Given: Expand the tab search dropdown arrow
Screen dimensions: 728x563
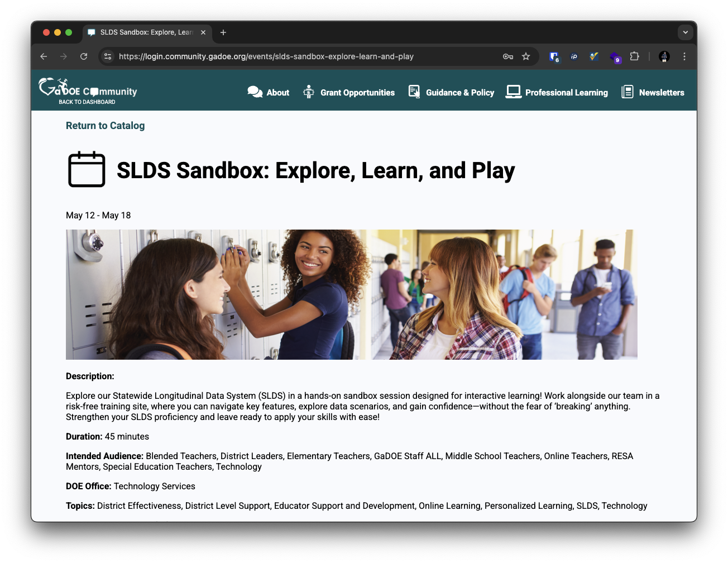Looking at the screenshot, I should [x=685, y=32].
